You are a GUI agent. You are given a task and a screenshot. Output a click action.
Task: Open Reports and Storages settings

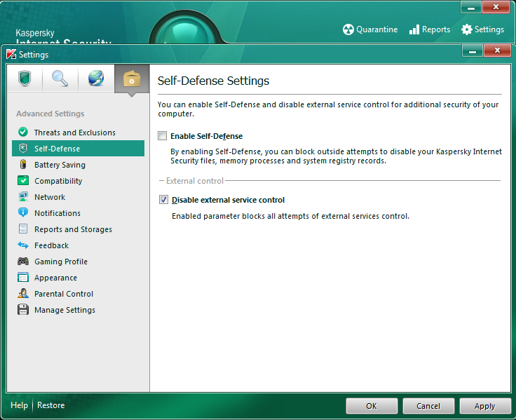(78, 229)
